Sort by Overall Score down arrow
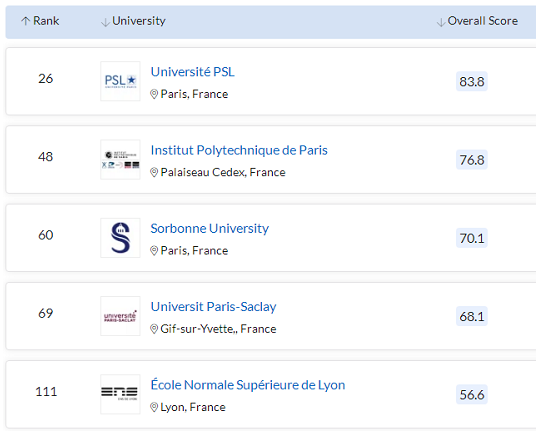 point(441,22)
